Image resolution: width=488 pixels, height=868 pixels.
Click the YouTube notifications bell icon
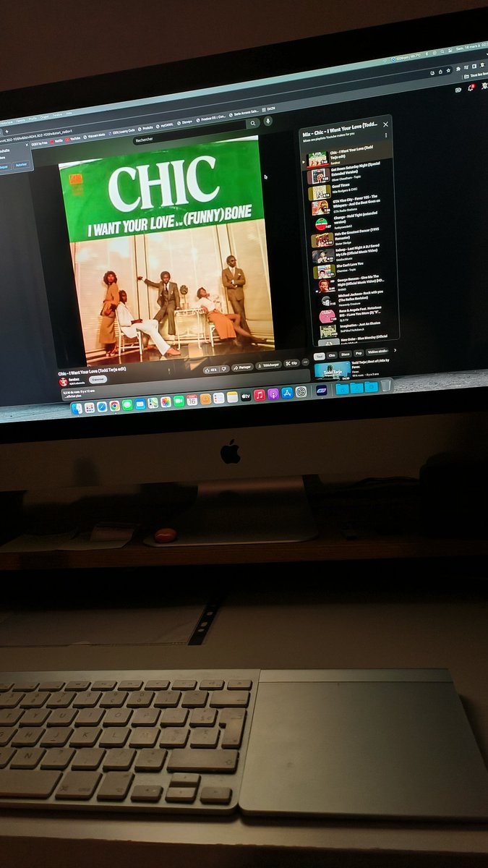pos(471,87)
